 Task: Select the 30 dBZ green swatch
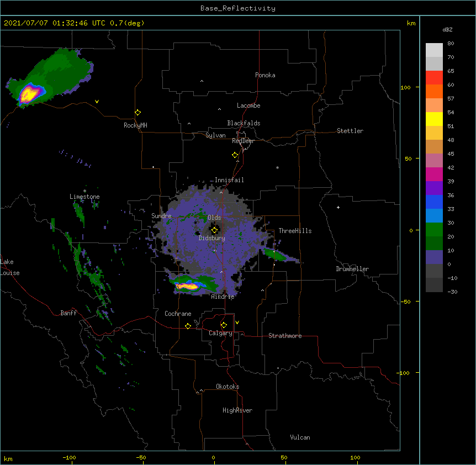coord(434,229)
